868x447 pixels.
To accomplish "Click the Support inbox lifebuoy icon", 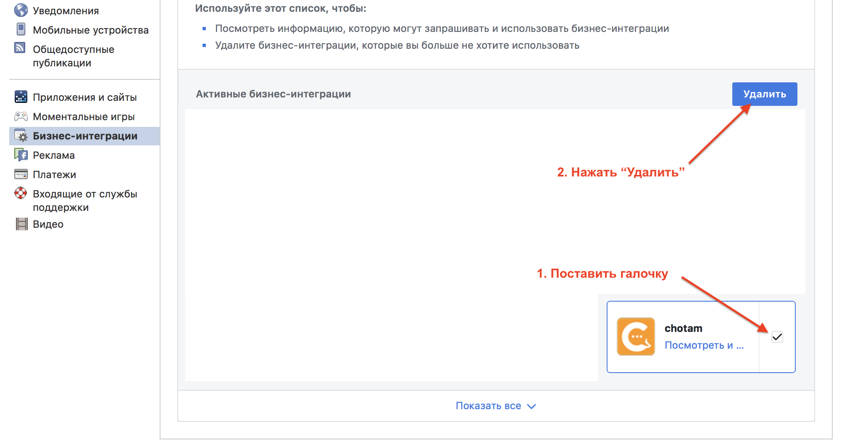I will point(21,193).
